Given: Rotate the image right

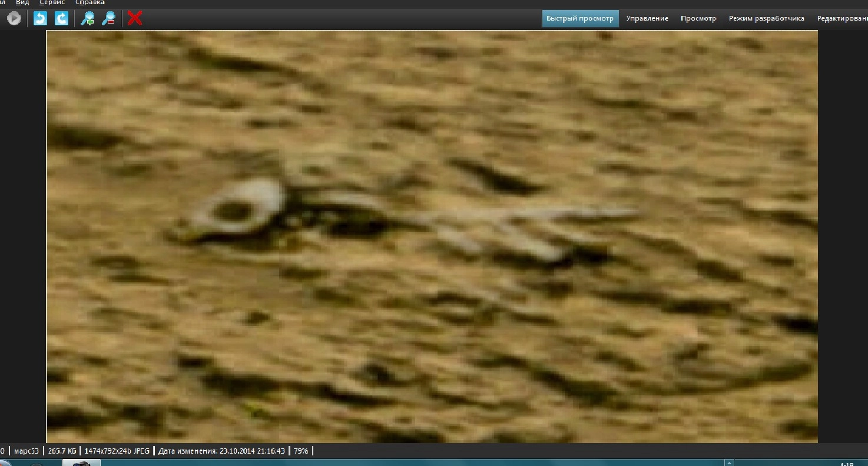Looking at the screenshot, I should (61, 19).
